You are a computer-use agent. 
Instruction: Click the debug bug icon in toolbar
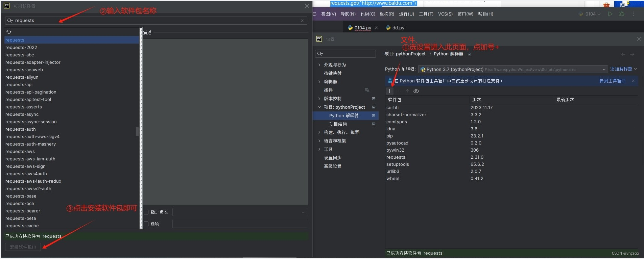pos(622,14)
